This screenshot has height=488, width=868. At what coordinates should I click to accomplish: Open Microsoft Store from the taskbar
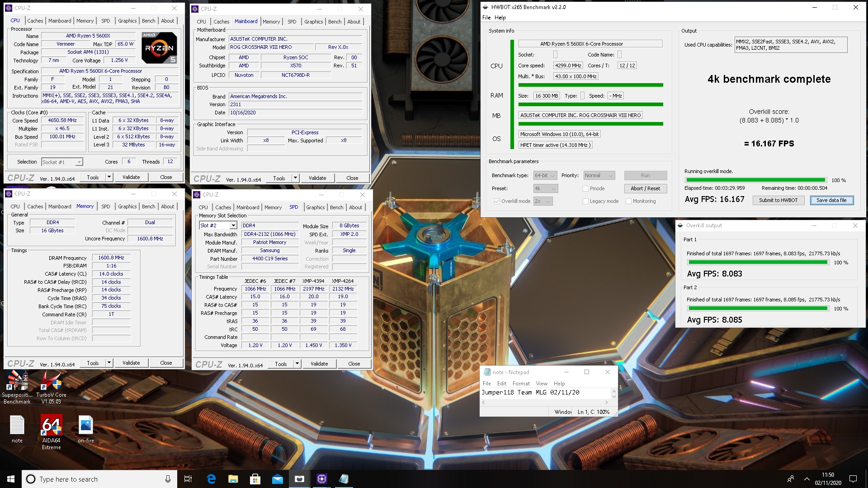[x=255, y=479]
